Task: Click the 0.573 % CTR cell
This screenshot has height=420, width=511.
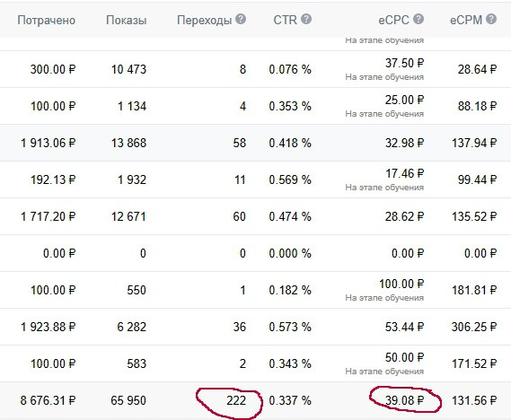Action: [290, 327]
